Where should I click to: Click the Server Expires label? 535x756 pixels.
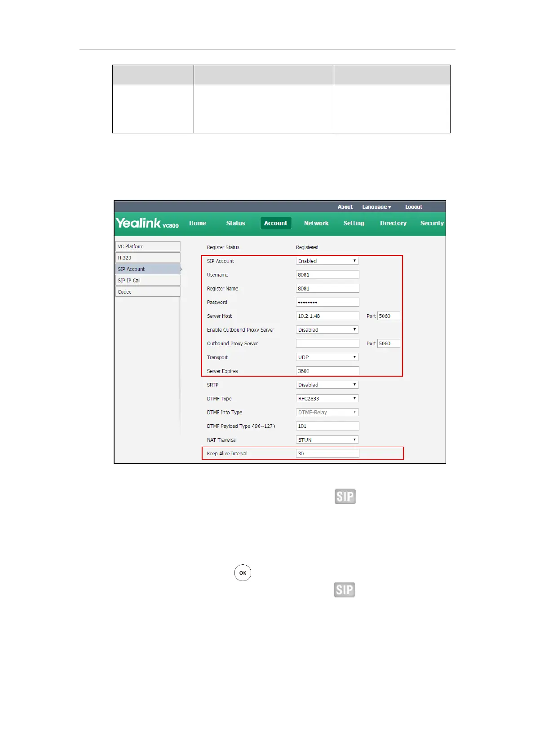[x=222, y=371]
